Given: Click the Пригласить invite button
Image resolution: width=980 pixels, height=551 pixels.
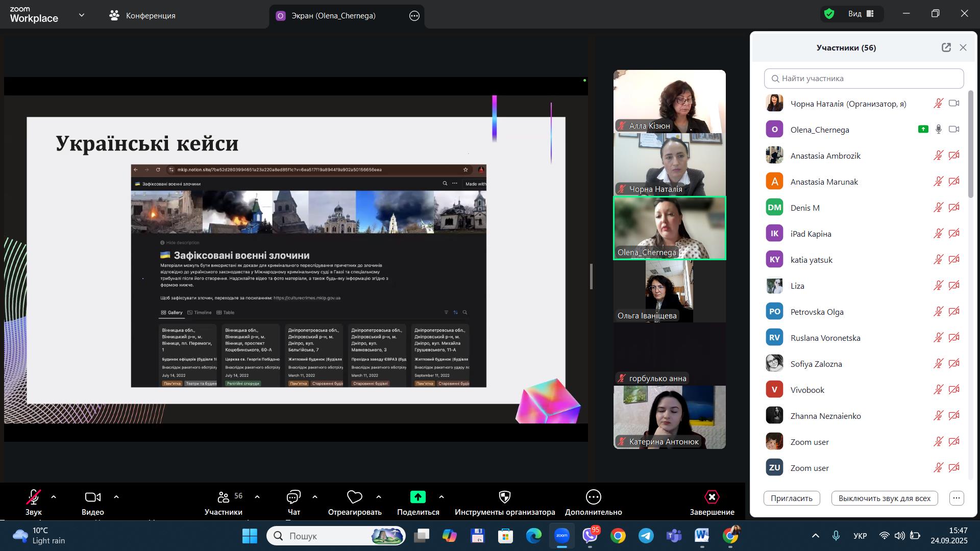Looking at the screenshot, I should tap(791, 498).
